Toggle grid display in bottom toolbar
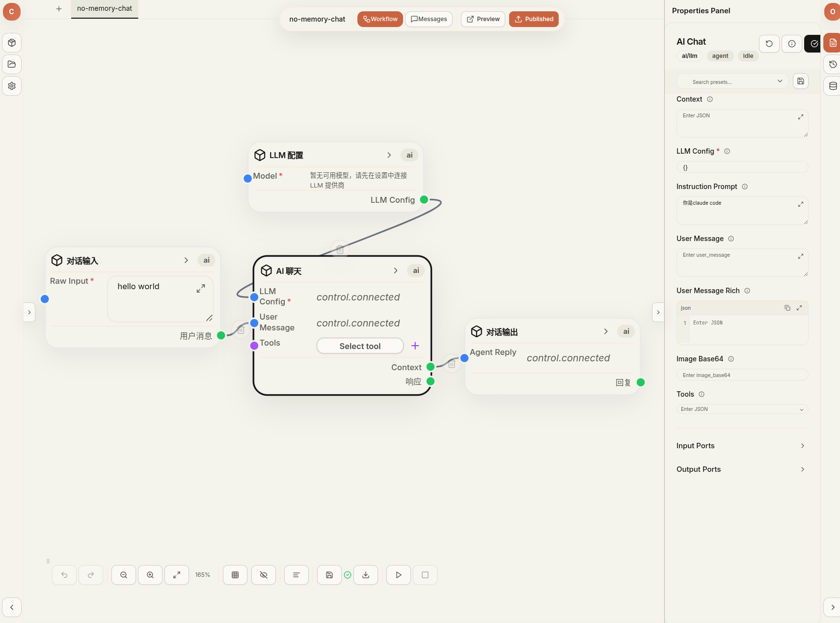The width and height of the screenshot is (840, 623). pyautogui.click(x=235, y=575)
